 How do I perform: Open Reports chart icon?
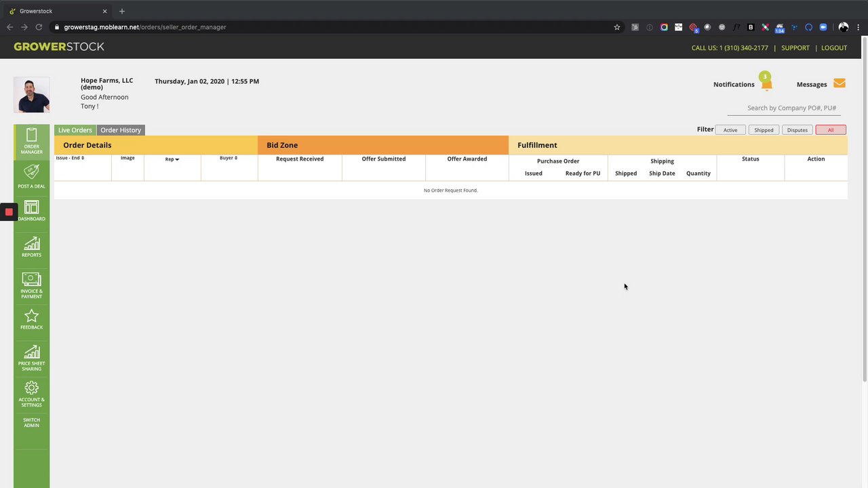point(31,243)
